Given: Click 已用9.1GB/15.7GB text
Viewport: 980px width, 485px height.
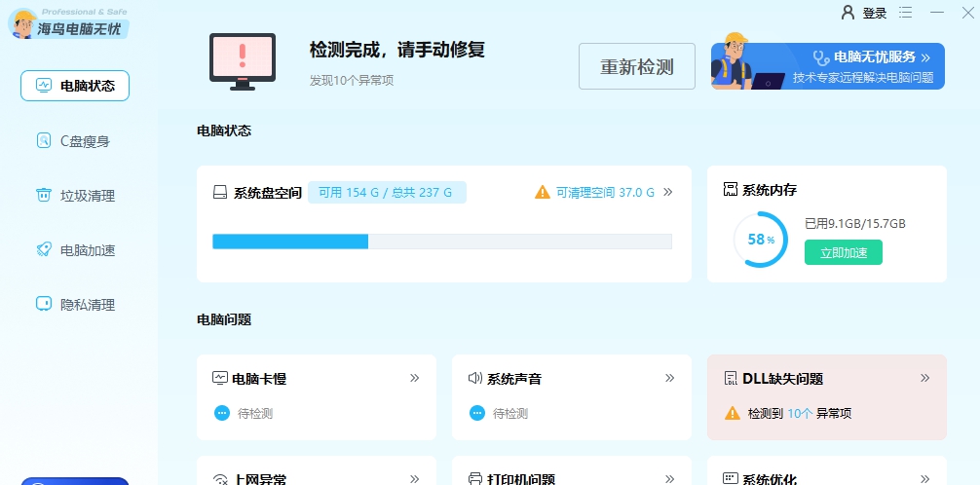Looking at the screenshot, I should pyautogui.click(x=855, y=224).
